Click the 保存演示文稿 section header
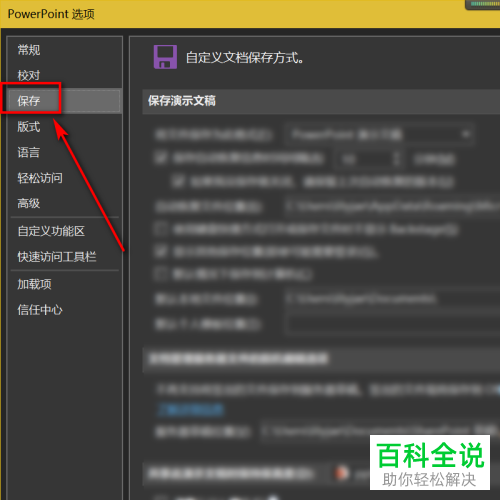This screenshot has height=500, width=500. click(x=182, y=101)
